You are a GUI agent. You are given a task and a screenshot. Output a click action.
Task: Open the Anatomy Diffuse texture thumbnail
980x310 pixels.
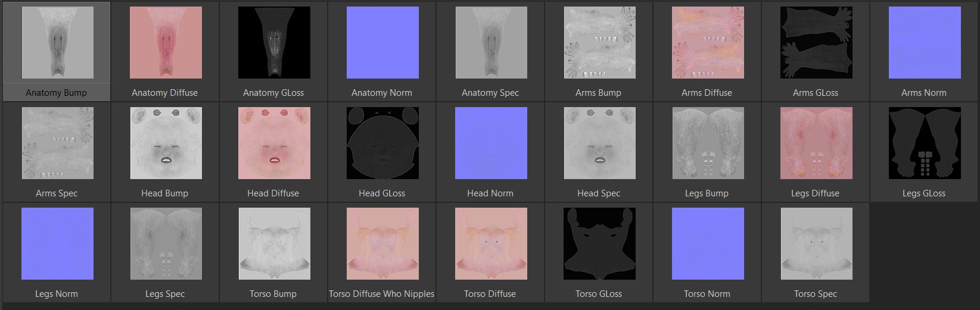click(x=166, y=43)
